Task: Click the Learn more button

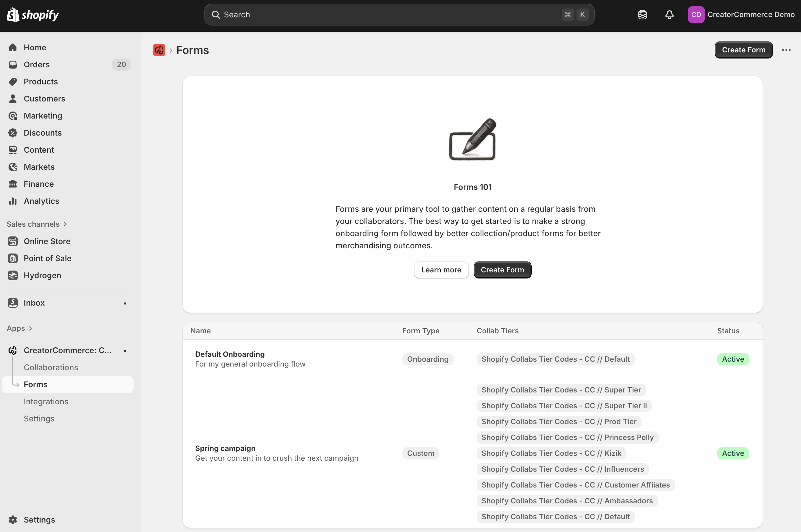Action: click(441, 270)
